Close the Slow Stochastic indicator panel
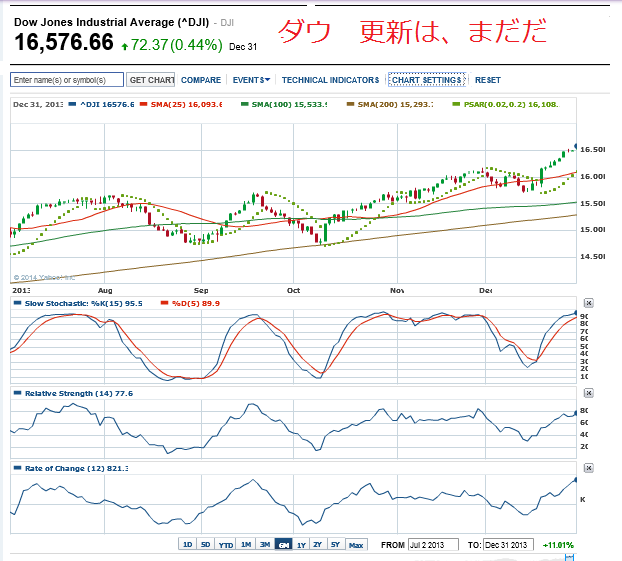This screenshot has height=561, width=622. [x=589, y=303]
